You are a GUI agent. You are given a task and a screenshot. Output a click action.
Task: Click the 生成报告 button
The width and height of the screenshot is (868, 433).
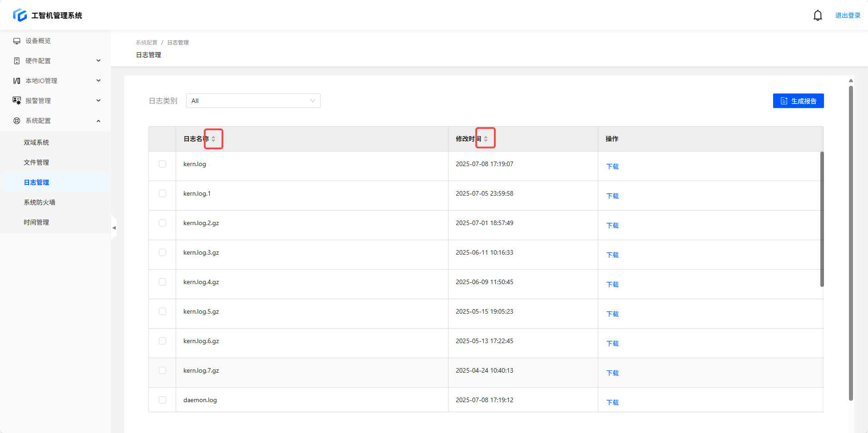[x=798, y=101]
